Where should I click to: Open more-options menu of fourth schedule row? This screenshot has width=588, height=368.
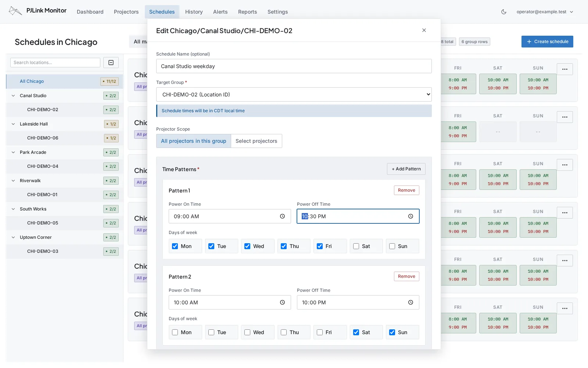(565, 213)
